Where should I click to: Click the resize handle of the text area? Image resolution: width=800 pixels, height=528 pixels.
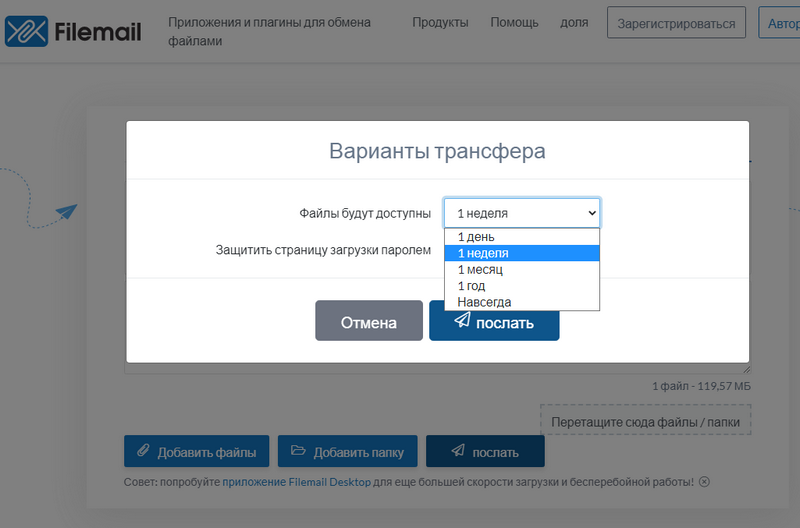pos(746,369)
